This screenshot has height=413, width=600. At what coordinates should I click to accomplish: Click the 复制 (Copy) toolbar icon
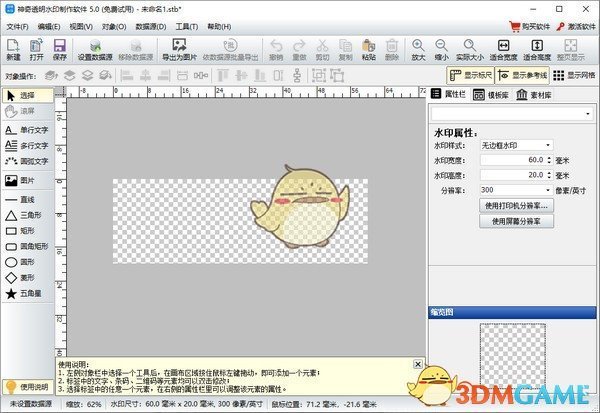pyautogui.click(x=346, y=49)
